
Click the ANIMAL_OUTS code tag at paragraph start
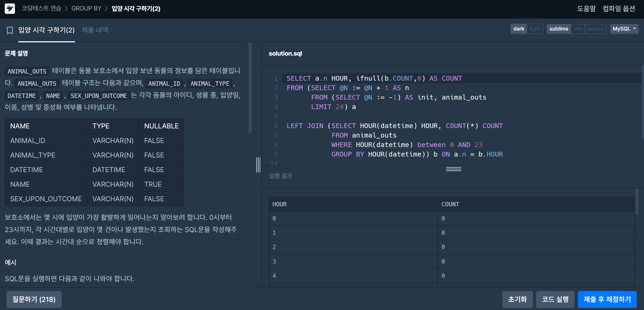[27, 71]
